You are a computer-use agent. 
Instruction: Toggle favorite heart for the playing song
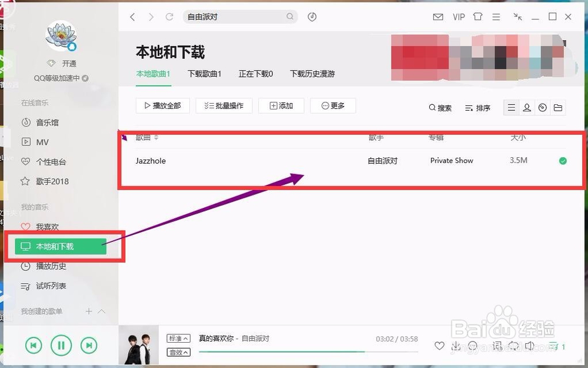tap(439, 346)
